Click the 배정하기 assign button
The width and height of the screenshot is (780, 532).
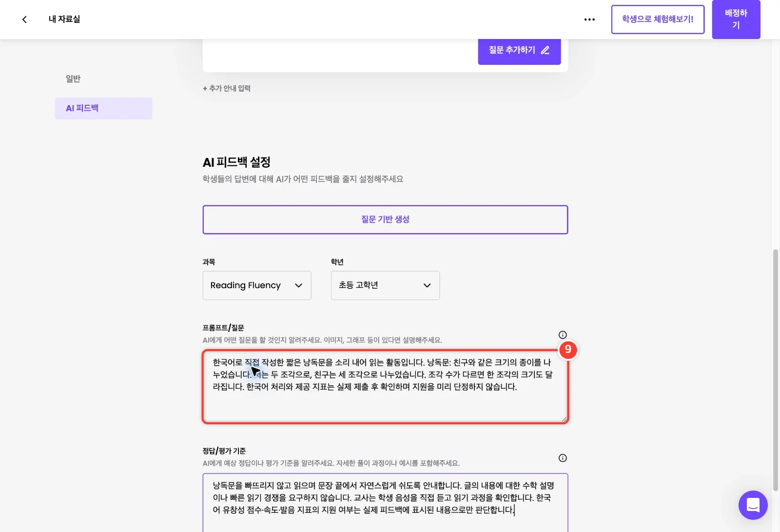(736, 20)
